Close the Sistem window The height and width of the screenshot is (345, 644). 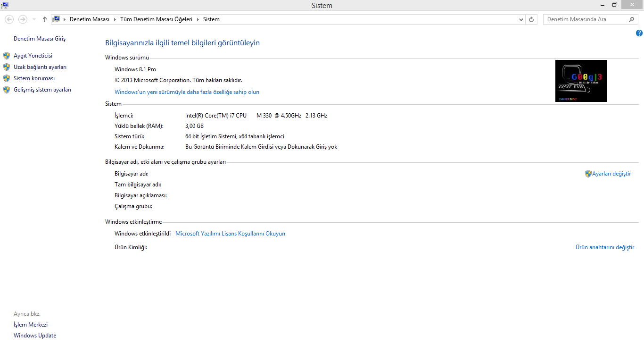pos(632,5)
